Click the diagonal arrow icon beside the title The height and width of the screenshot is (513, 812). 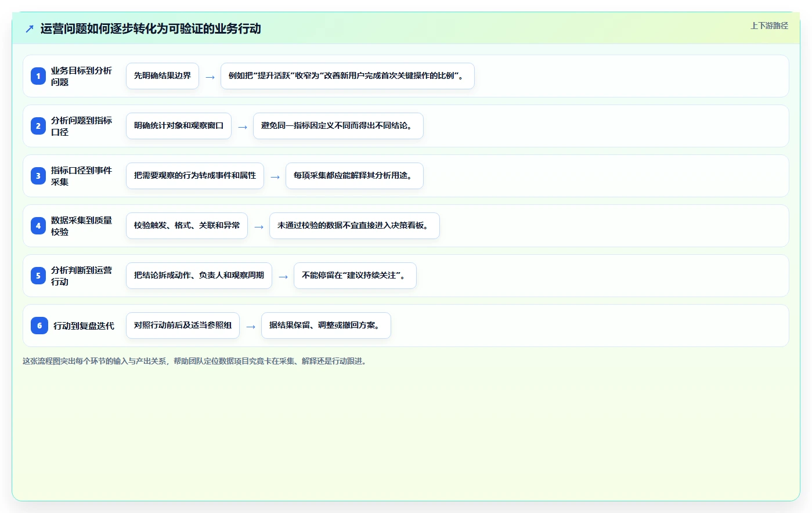coord(30,28)
